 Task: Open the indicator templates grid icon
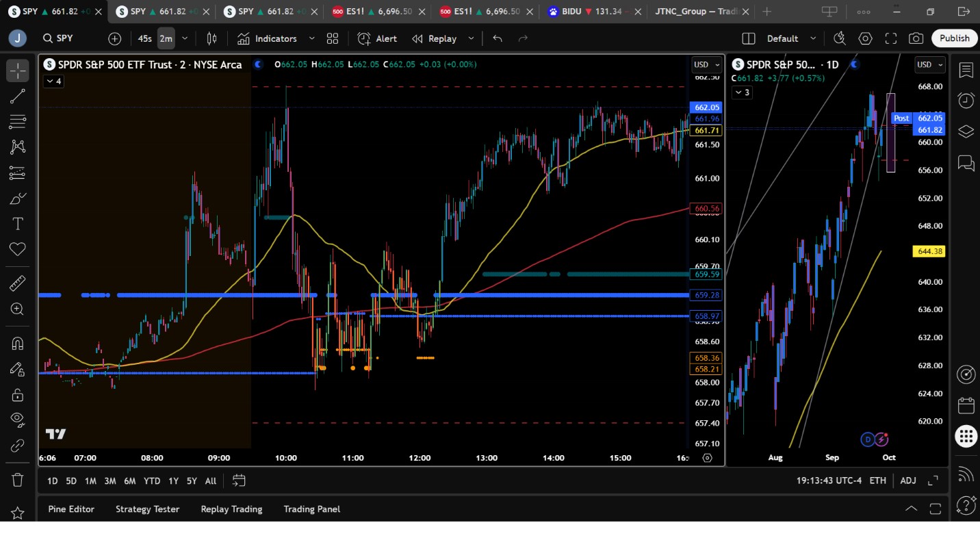point(333,38)
